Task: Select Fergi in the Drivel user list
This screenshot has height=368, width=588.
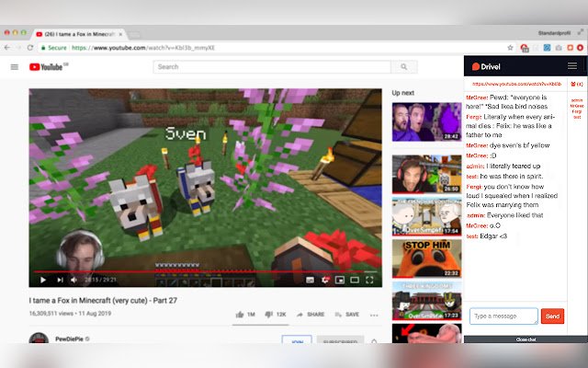Action: click(577, 111)
